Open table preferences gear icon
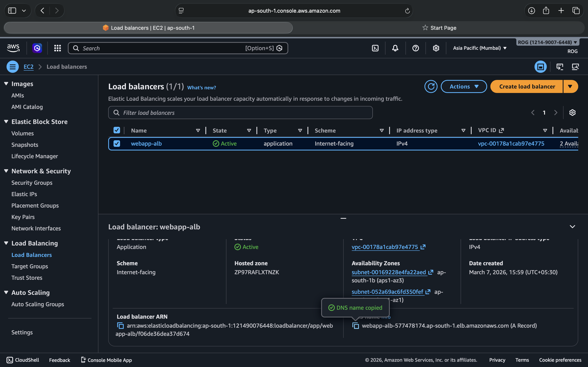Image resolution: width=588 pixels, height=367 pixels. [572, 113]
